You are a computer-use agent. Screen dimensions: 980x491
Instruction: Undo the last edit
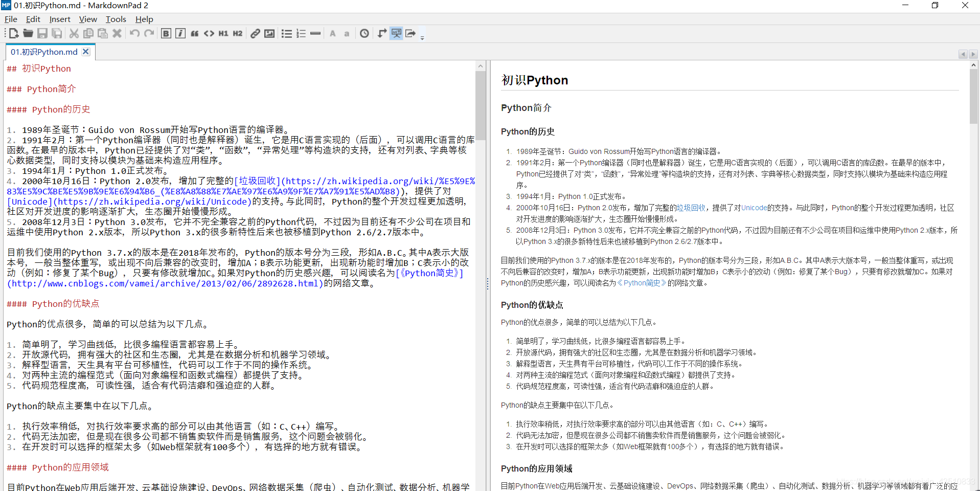[134, 33]
